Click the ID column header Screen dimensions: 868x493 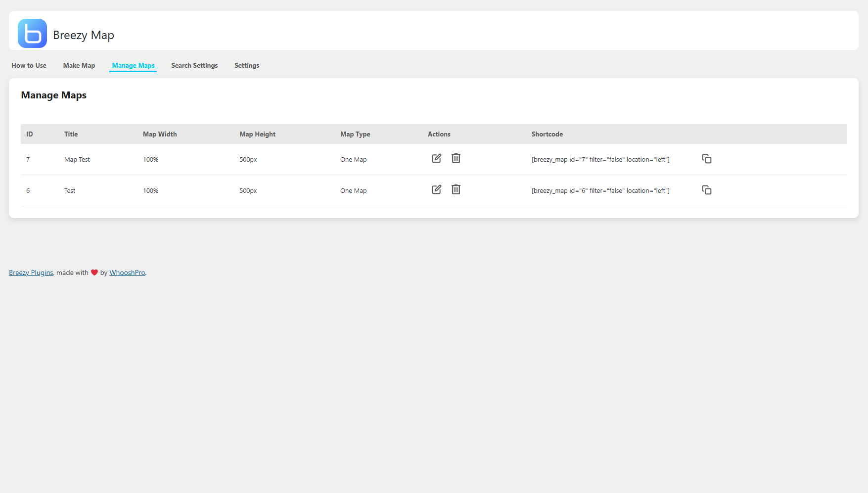coord(30,134)
